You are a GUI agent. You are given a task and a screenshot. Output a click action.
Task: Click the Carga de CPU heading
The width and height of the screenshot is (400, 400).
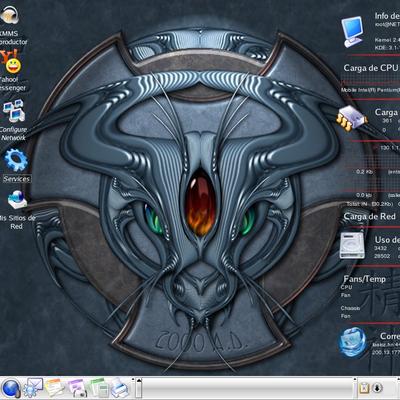point(371,68)
